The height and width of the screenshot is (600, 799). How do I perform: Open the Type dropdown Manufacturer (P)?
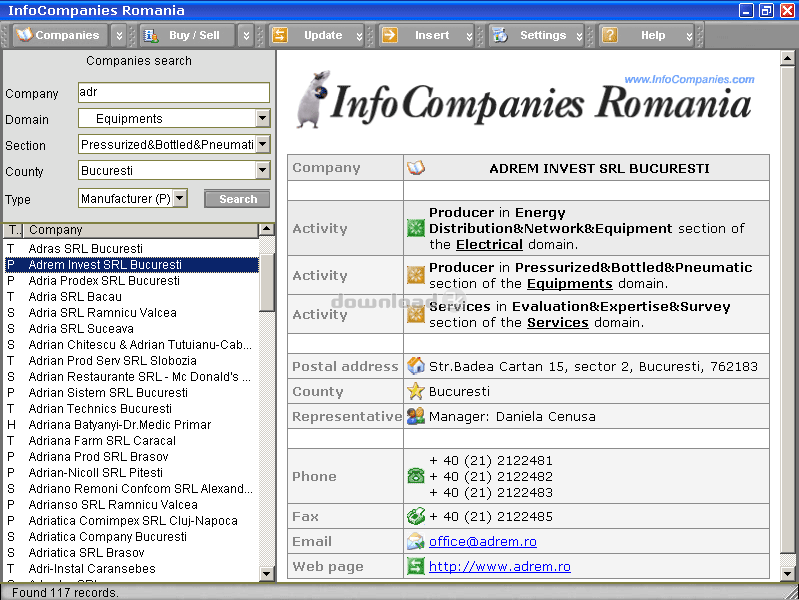133,198
